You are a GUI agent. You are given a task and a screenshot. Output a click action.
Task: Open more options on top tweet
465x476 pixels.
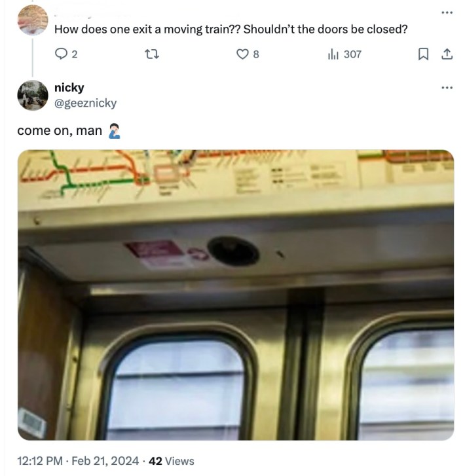pos(447,12)
